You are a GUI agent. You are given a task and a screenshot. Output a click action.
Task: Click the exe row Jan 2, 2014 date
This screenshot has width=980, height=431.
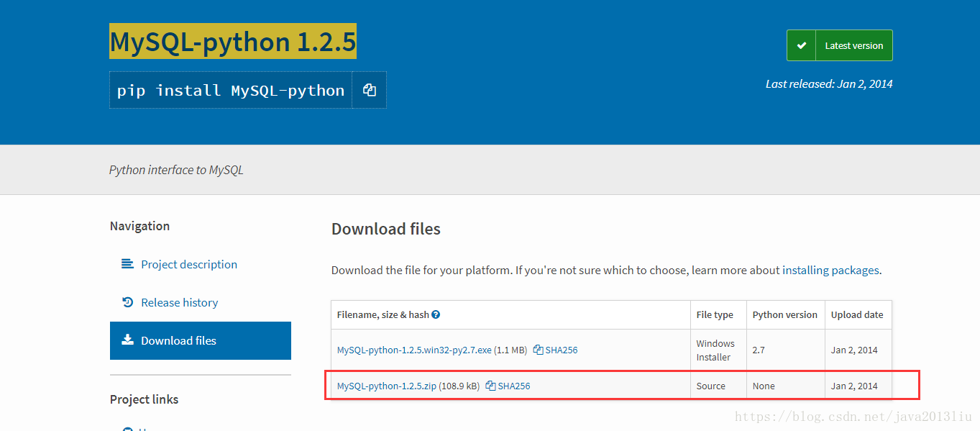[x=854, y=350]
